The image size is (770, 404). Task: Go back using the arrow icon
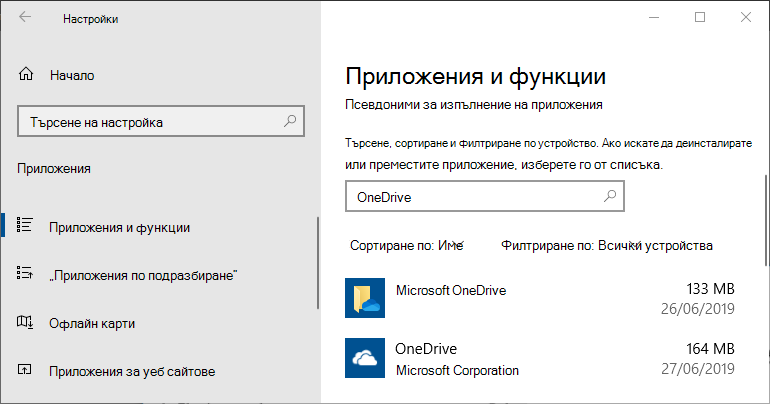coord(25,17)
